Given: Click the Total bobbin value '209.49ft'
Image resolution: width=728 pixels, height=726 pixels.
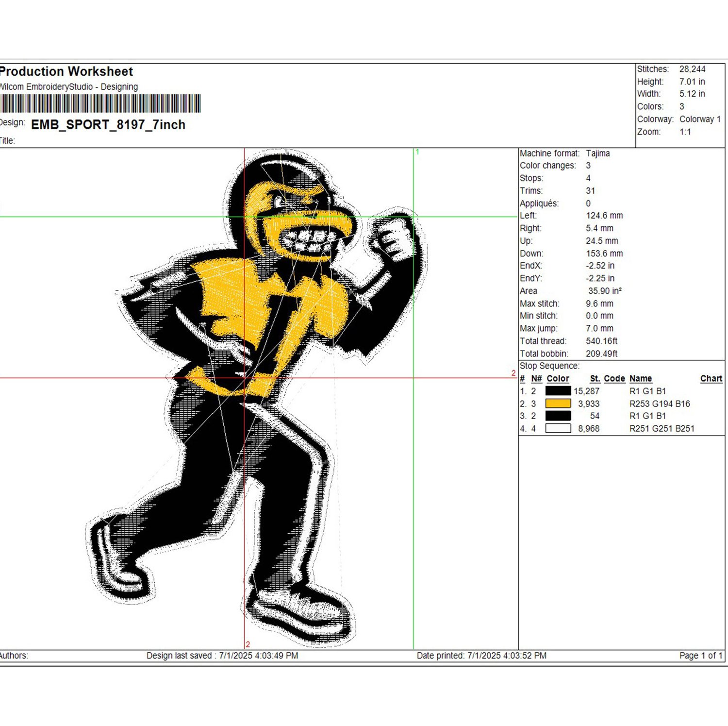Looking at the screenshot, I should pyautogui.click(x=602, y=354).
